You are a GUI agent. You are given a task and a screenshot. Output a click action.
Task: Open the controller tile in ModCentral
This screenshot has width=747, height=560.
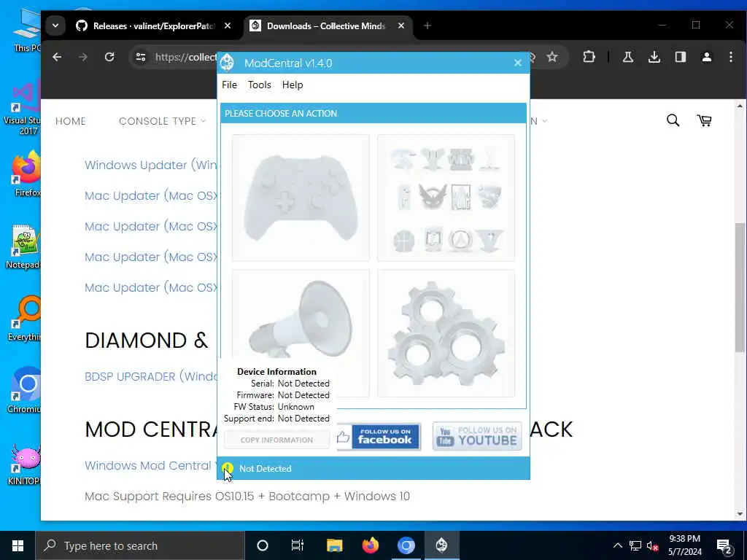click(x=301, y=198)
